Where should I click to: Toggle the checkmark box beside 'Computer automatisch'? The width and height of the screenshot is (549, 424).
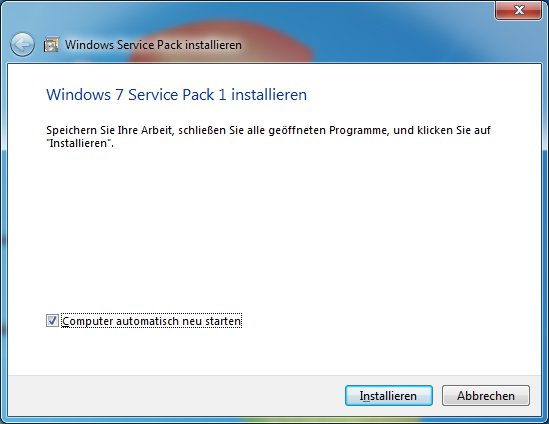53,321
